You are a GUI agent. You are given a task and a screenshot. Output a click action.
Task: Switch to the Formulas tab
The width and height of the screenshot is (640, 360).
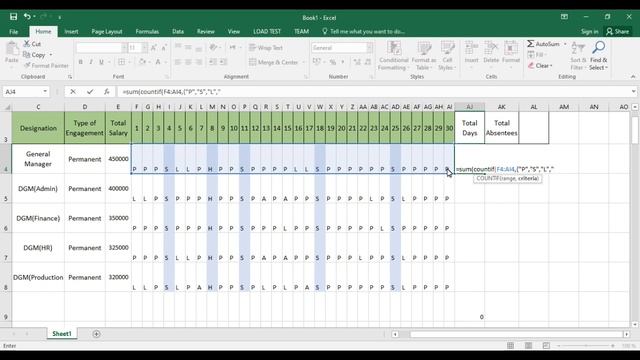pyautogui.click(x=147, y=31)
